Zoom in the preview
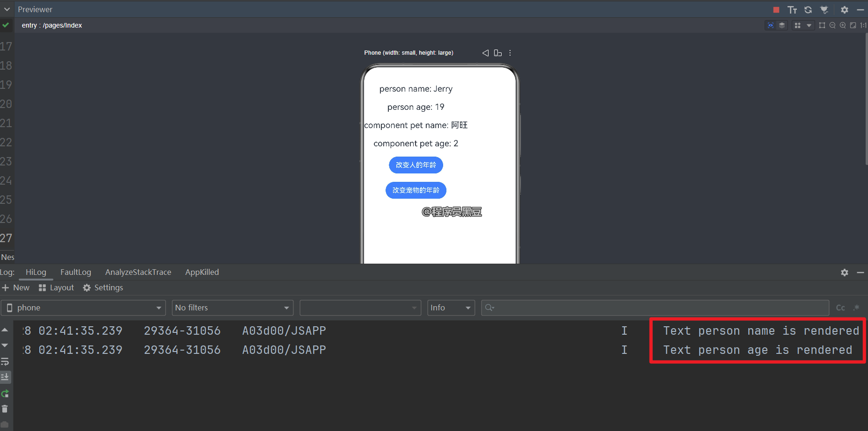 (x=843, y=25)
